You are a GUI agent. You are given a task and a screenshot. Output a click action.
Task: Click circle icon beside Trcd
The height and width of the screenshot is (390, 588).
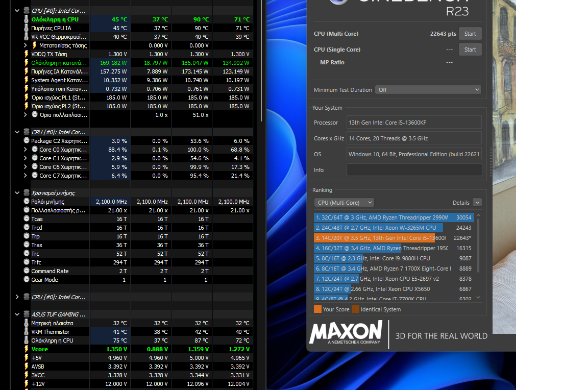pyautogui.click(x=26, y=227)
